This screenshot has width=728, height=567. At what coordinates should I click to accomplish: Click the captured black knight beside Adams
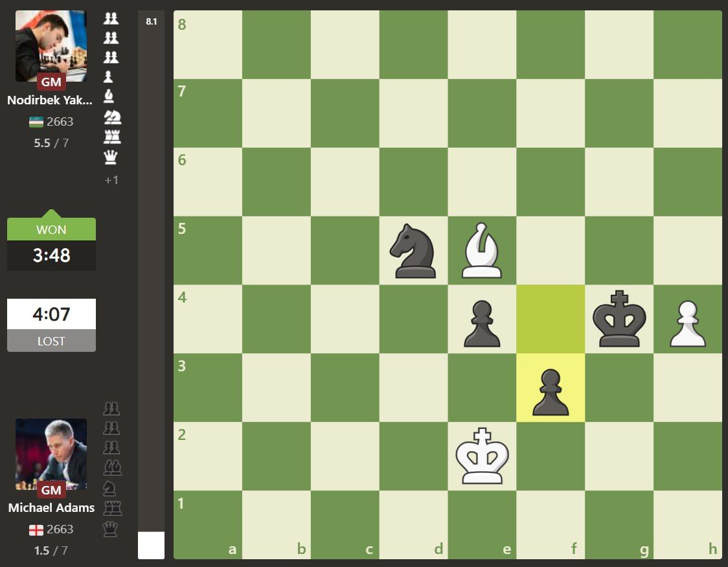coord(109,489)
